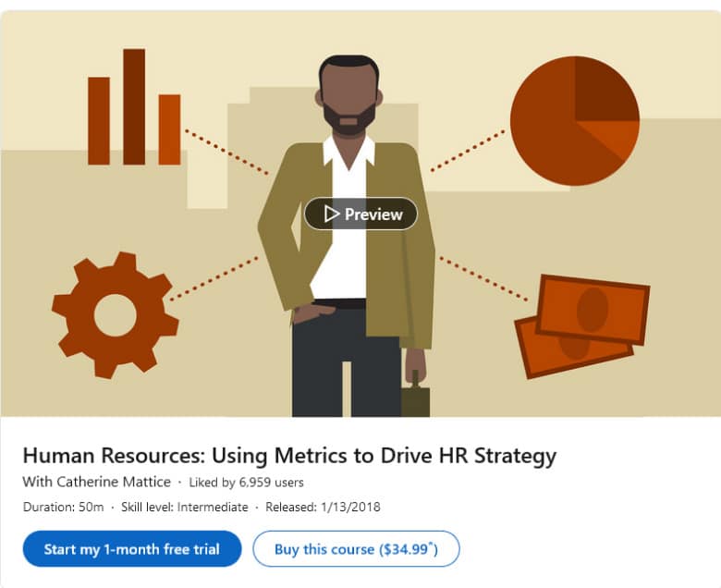Click 'Liked by 6,959 users' text
The height and width of the screenshot is (588, 721).
(x=247, y=483)
